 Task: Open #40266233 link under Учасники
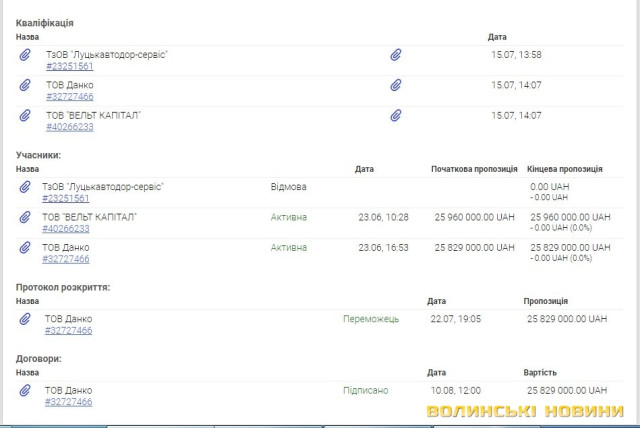66,228
